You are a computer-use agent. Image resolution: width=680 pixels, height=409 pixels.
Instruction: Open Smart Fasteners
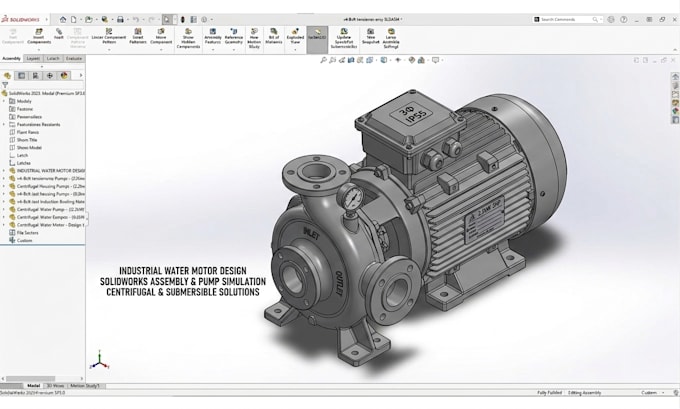click(138, 36)
